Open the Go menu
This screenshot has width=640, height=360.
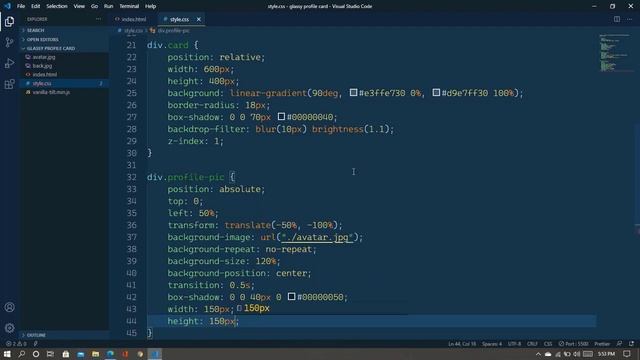[x=94, y=6]
